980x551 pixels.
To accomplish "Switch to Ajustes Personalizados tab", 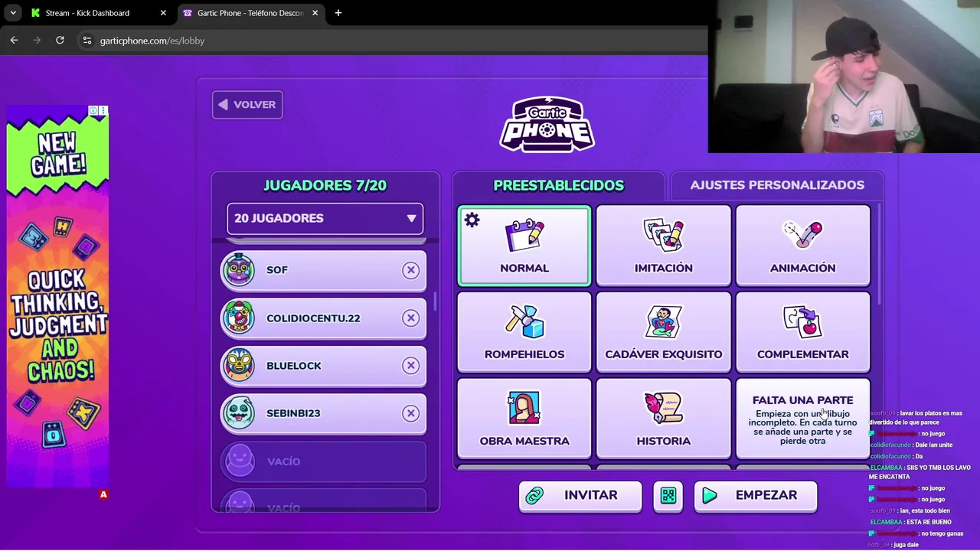I will (x=777, y=185).
